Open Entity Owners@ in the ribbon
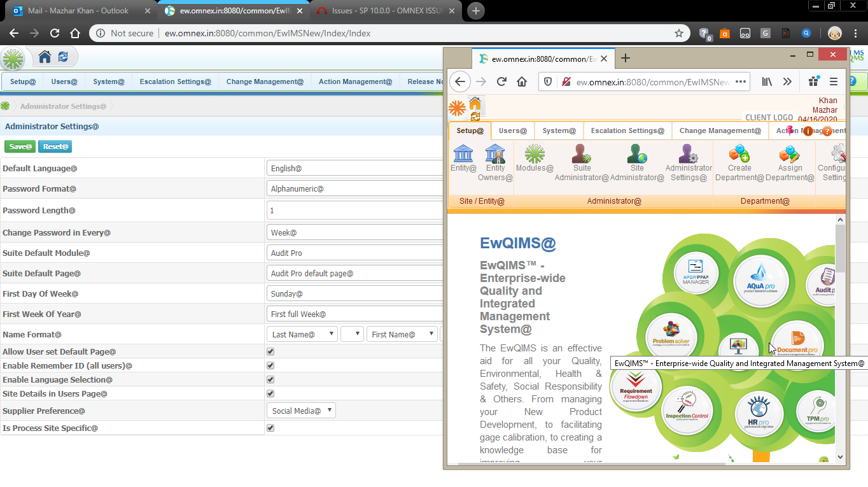Image resolution: width=868 pixels, height=487 pixels. (x=495, y=163)
